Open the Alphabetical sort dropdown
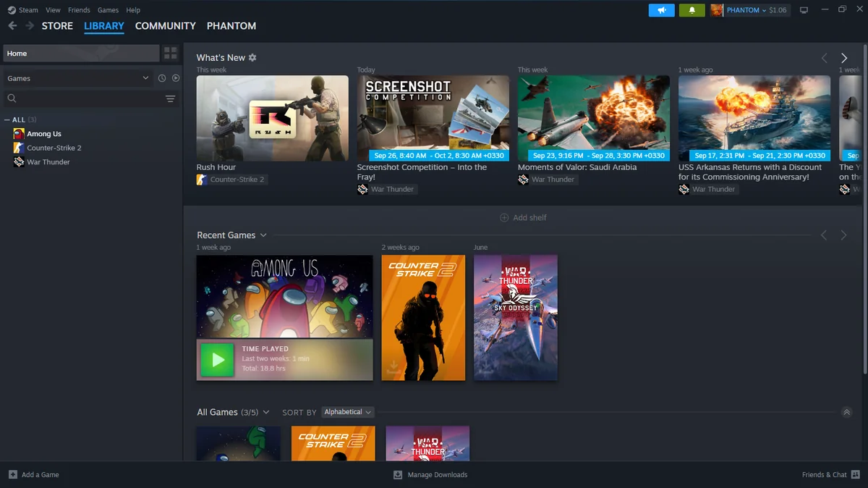Viewport: 868px width, 488px height. coord(347,412)
